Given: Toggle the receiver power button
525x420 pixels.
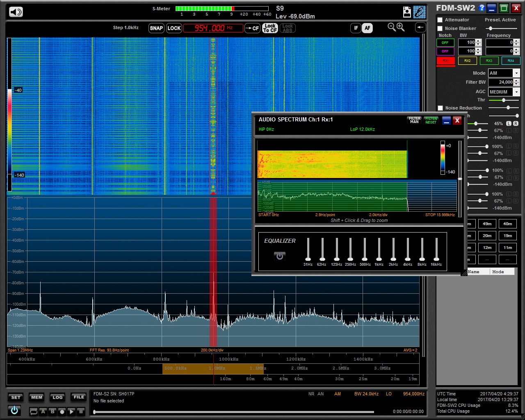Looking at the screenshot, I should click(15, 410).
